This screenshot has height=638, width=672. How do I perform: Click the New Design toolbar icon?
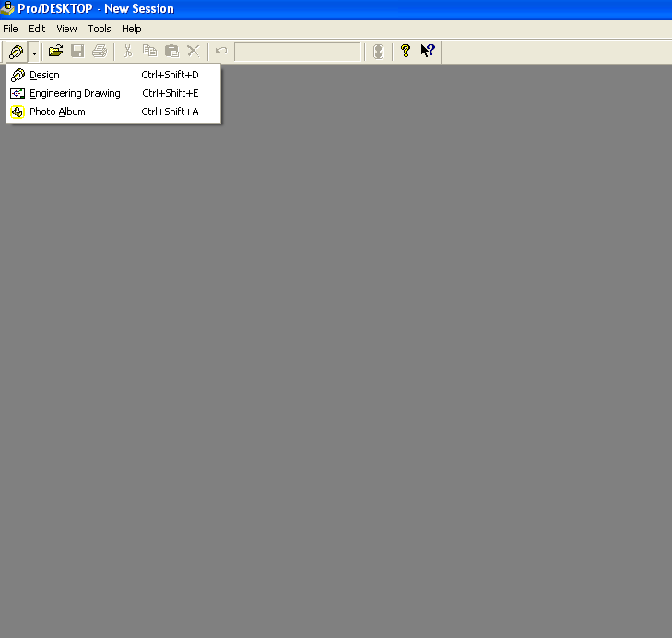click(x=17, y=52)
